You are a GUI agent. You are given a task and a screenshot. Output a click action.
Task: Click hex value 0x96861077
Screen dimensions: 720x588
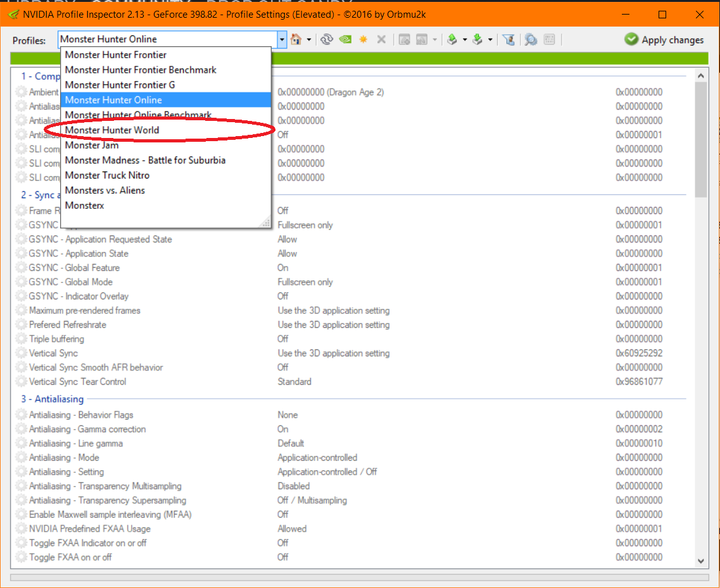coord(639,382)
